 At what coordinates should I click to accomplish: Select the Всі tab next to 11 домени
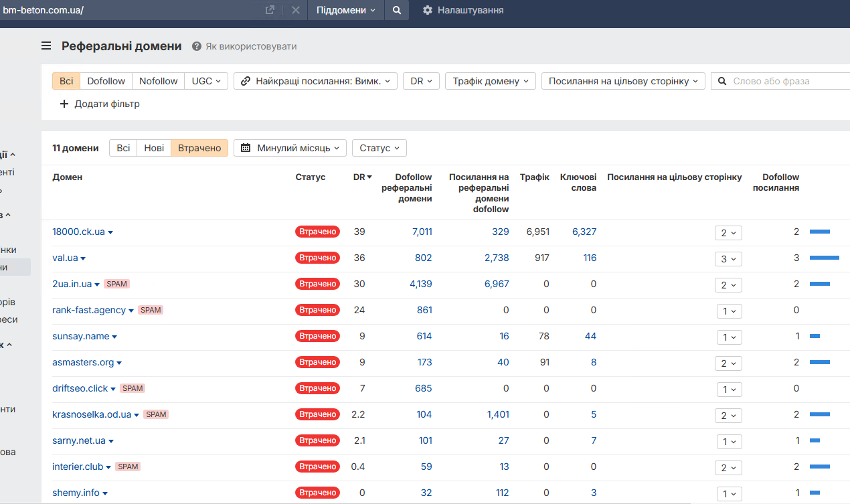click(x=123, y=148)
